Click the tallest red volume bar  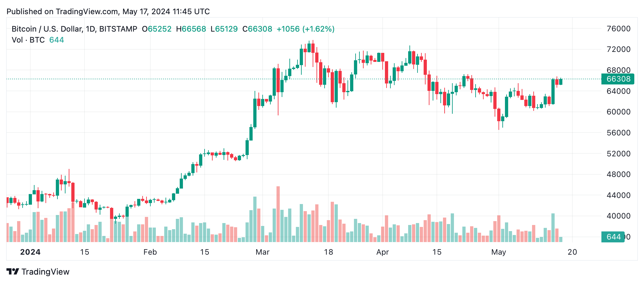[278, 214]
